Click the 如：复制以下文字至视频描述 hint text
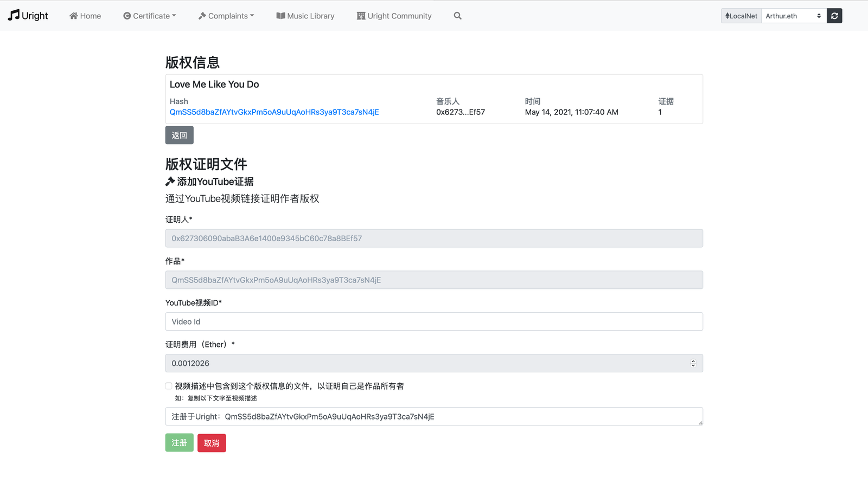The image size is (868, 490). coord(216,398)
